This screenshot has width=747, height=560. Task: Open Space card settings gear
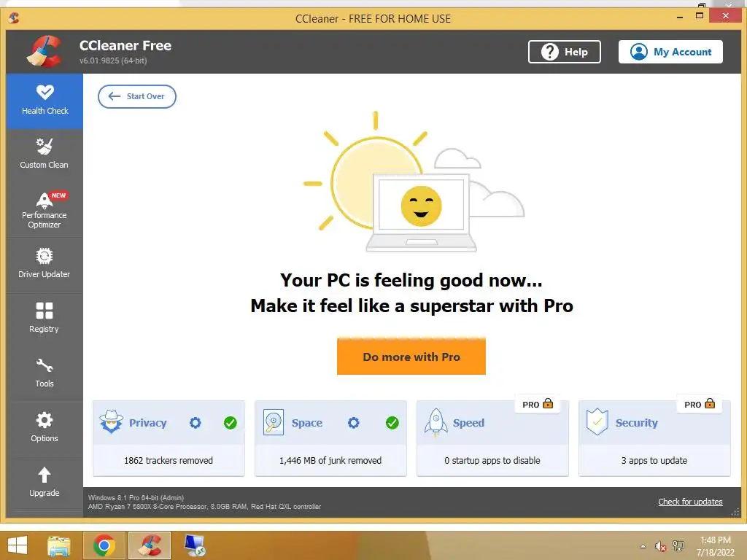click(x=354, y=423)
